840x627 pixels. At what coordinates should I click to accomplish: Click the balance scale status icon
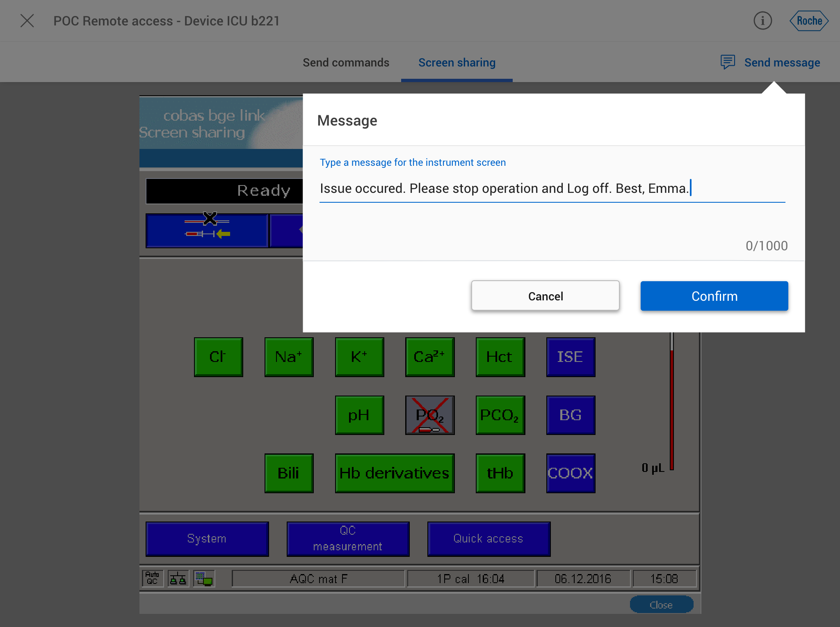(x=178, y=578)
